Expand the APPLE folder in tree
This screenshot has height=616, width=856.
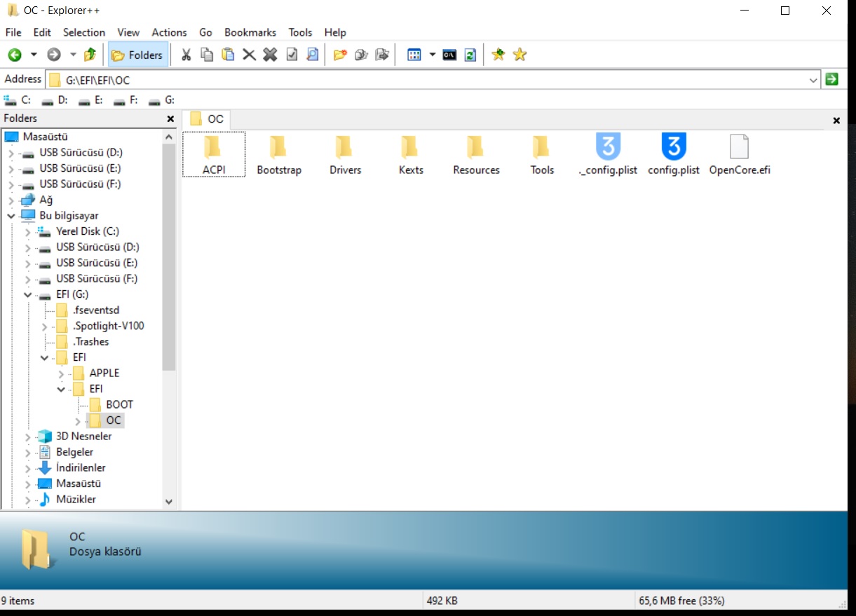tap(62, 374)
